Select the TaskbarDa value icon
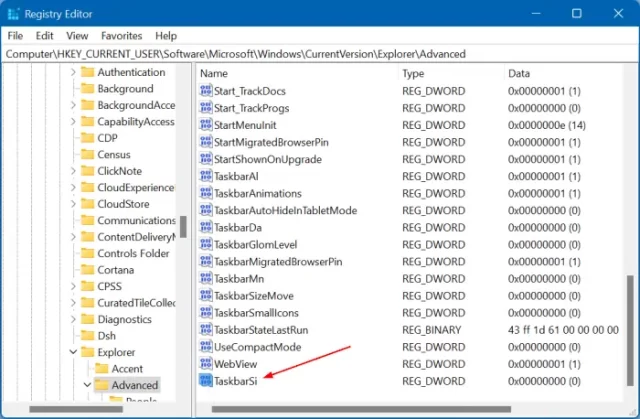The width and height of the screenshot is (640, 419). click(206, 227)
